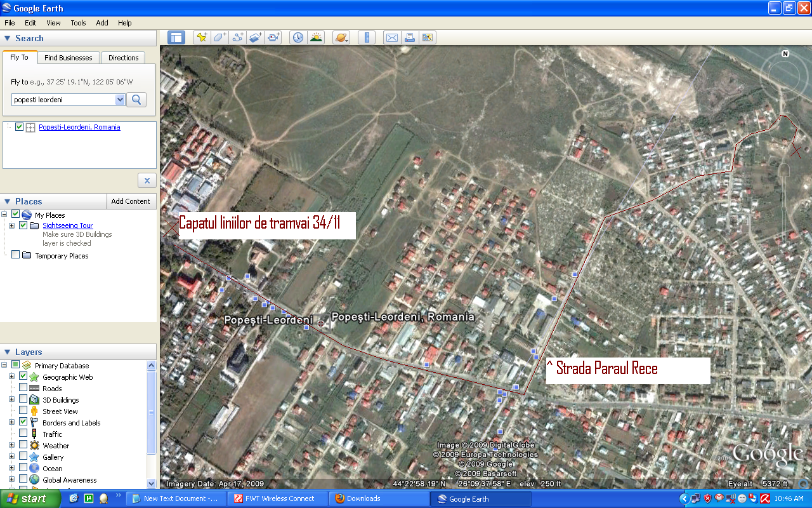The height and width of the screenshot is (508, 812).
Task: Click the Street View pegman layer icon
Action: tap(34, 411)
